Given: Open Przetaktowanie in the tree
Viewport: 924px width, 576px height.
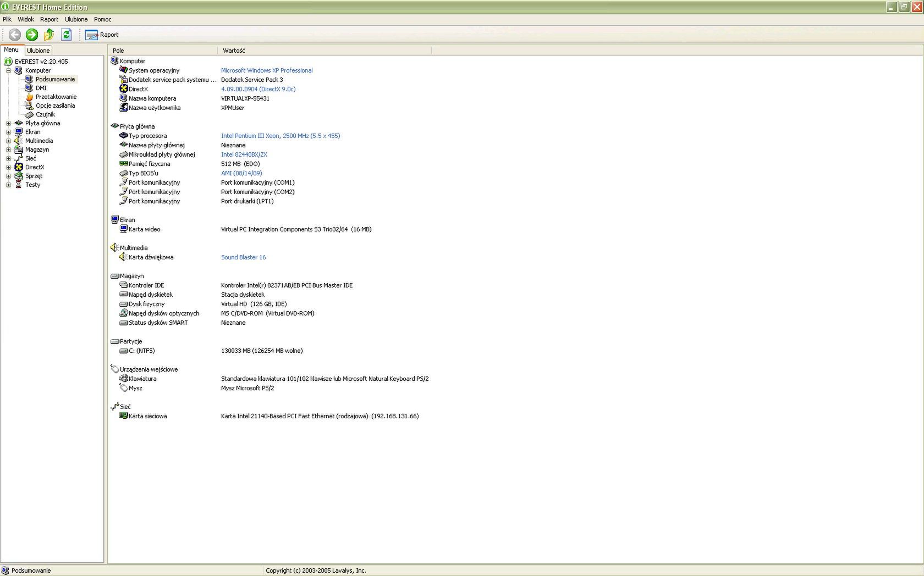Looking at the screenshot, I should coord(56,97).
